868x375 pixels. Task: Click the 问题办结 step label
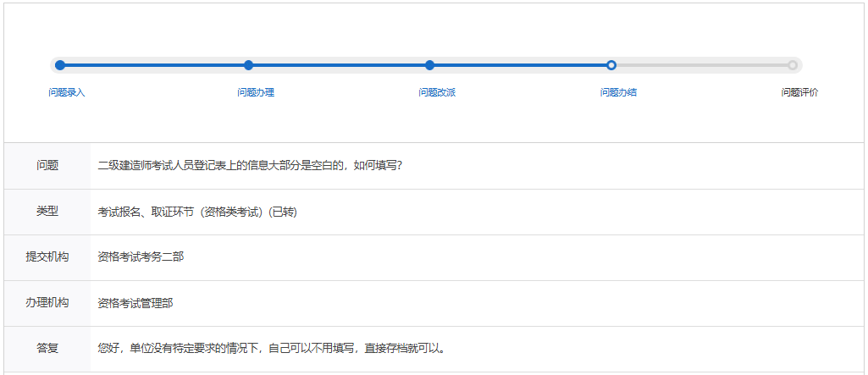point(618,92)
